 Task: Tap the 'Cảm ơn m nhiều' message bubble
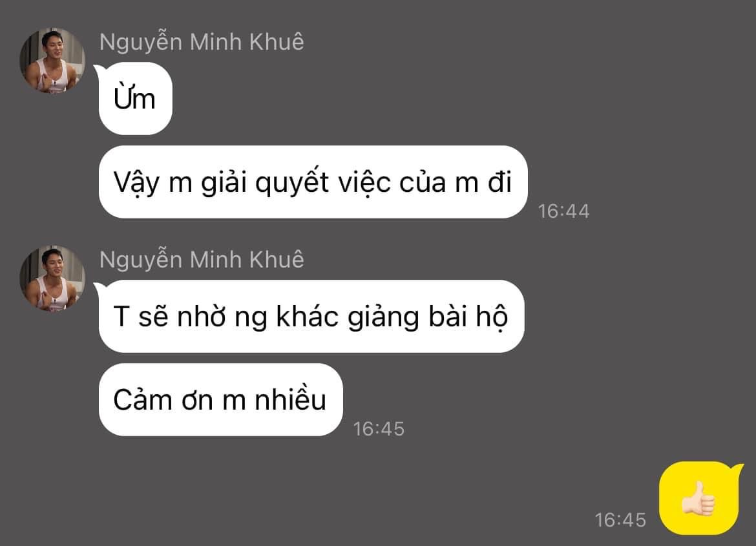[221, 400]
